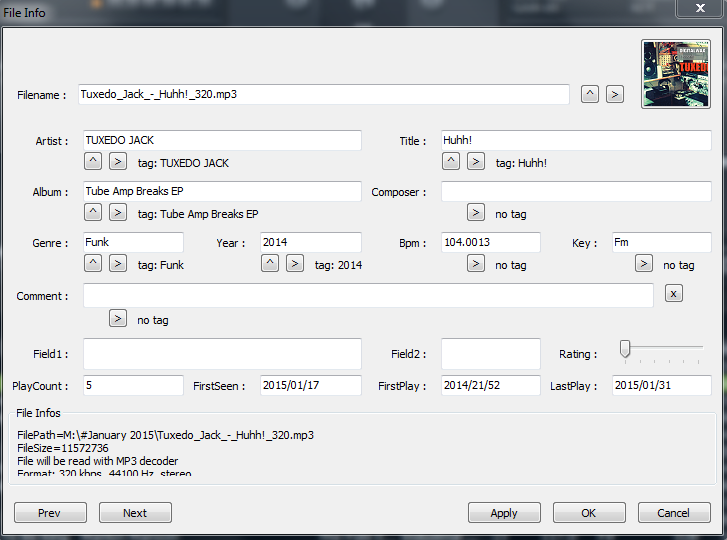Click the up-arrow button beside Filename field
Viewport: 727px width, 540px height.
(x=590, y=94)
